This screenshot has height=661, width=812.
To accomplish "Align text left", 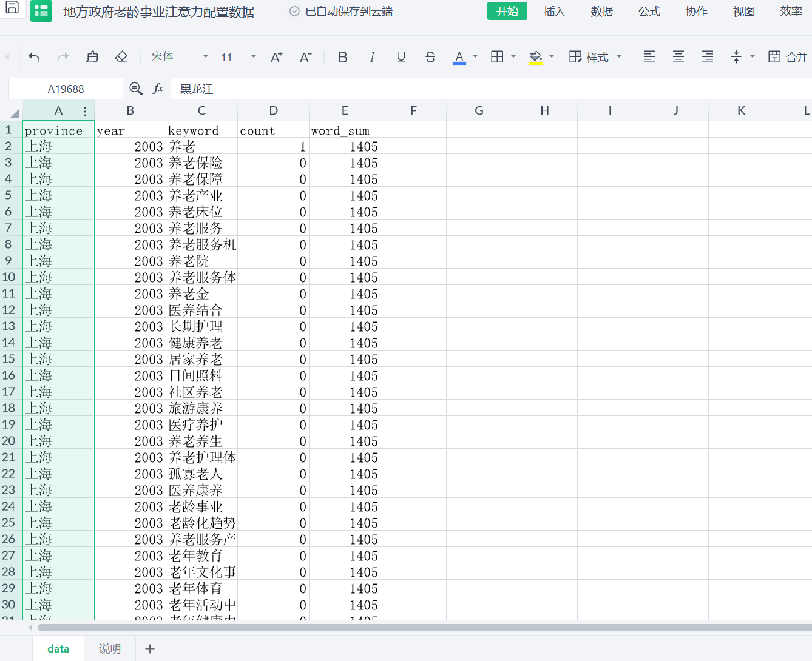I will [x=649, y=57].
